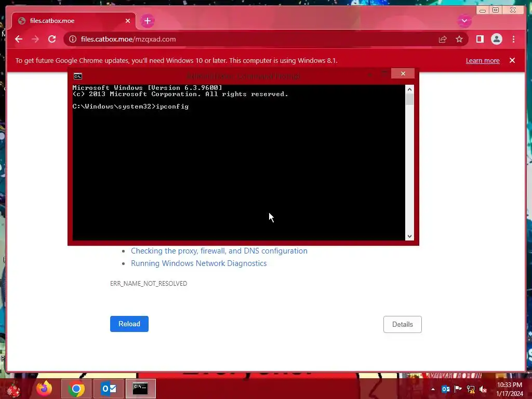Click the Command Prompt scrollbar thumb
The height and width of the screenshot is (399, 532).
click(409, 99)
